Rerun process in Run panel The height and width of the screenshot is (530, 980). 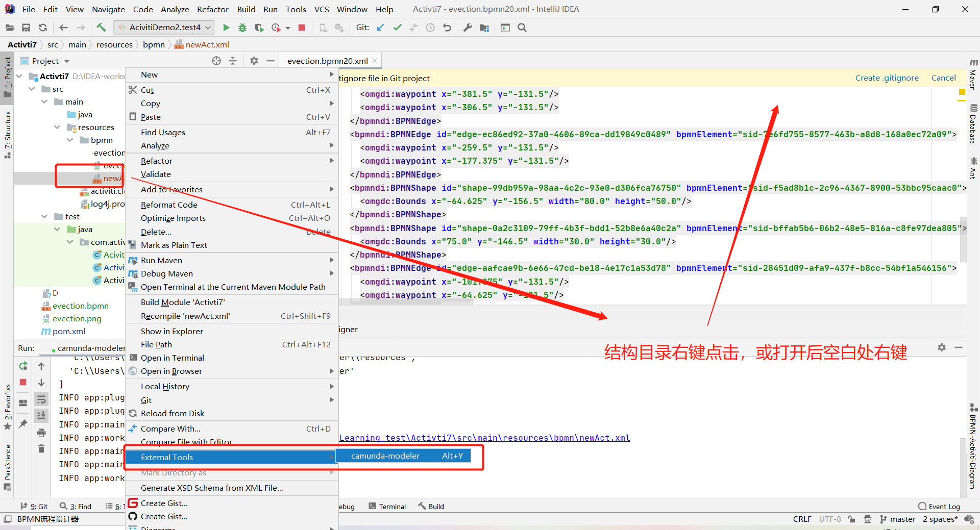[23, 366]
